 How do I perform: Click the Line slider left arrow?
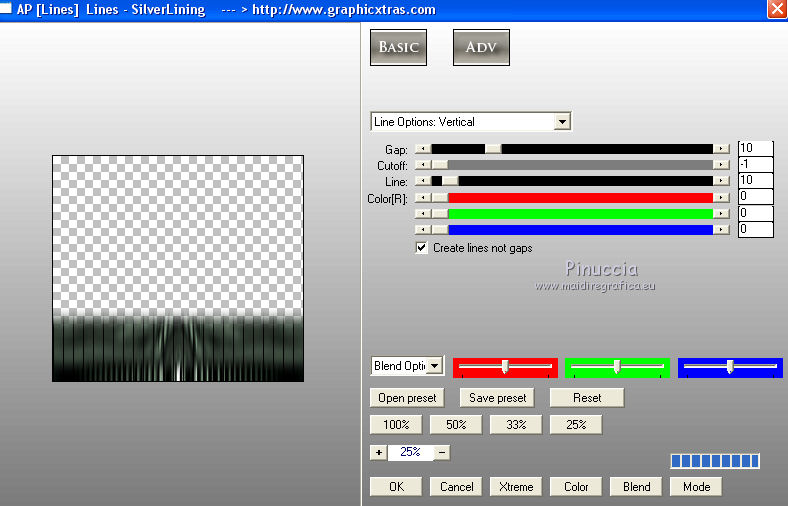[423, 181]
